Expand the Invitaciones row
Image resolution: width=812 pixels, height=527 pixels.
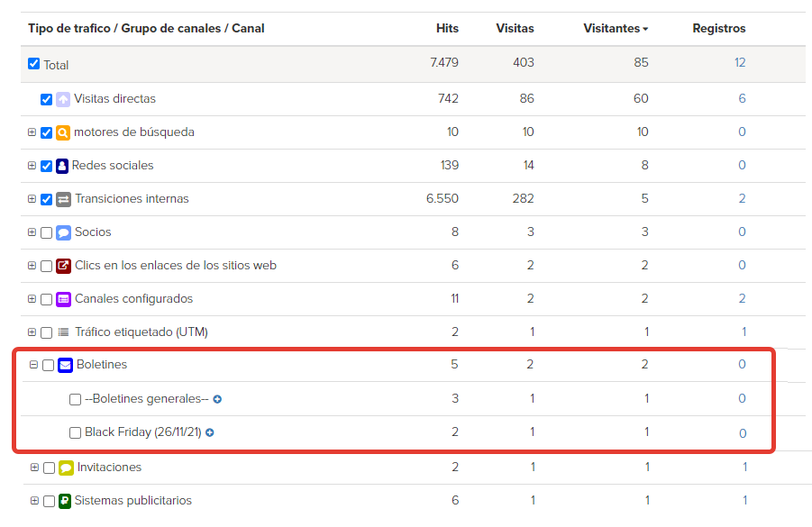tap(34, 468)
